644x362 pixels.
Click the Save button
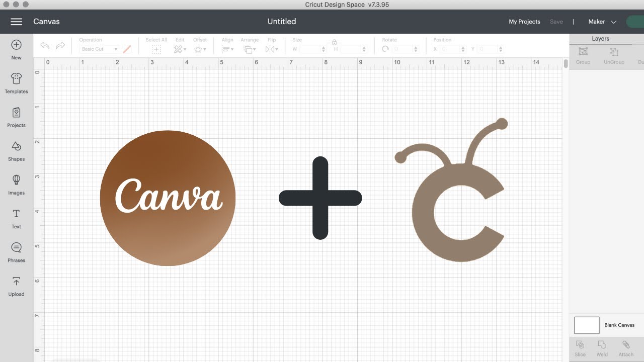pos(556,22)
